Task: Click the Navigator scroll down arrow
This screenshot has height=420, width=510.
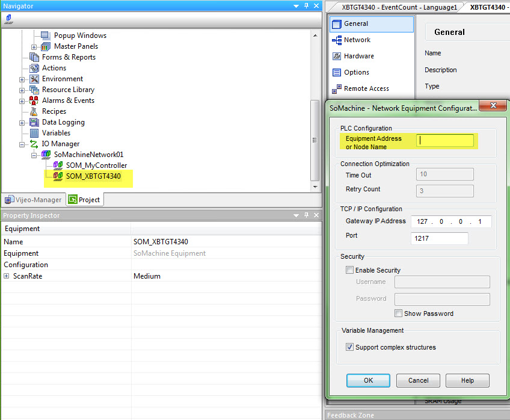Action: (315, 187)
